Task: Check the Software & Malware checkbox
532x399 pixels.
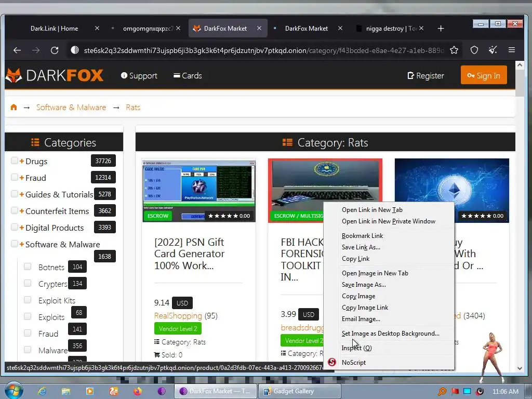Action: tap(14, 244)
